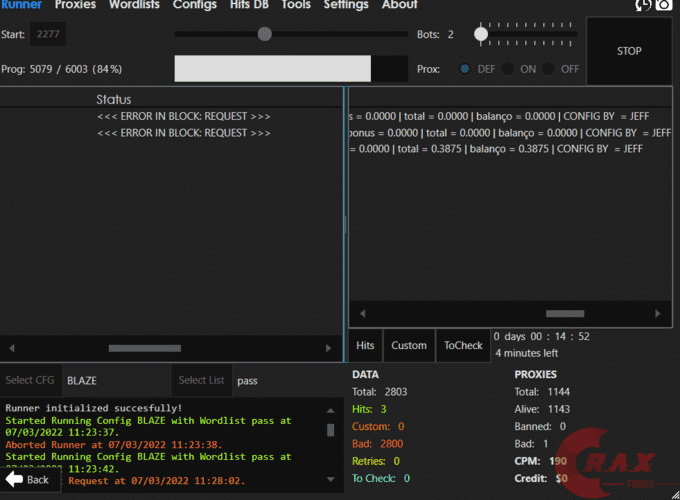Click the Back arrow button
The width and height of the screenshot is (680, 500).
(28, 479)
